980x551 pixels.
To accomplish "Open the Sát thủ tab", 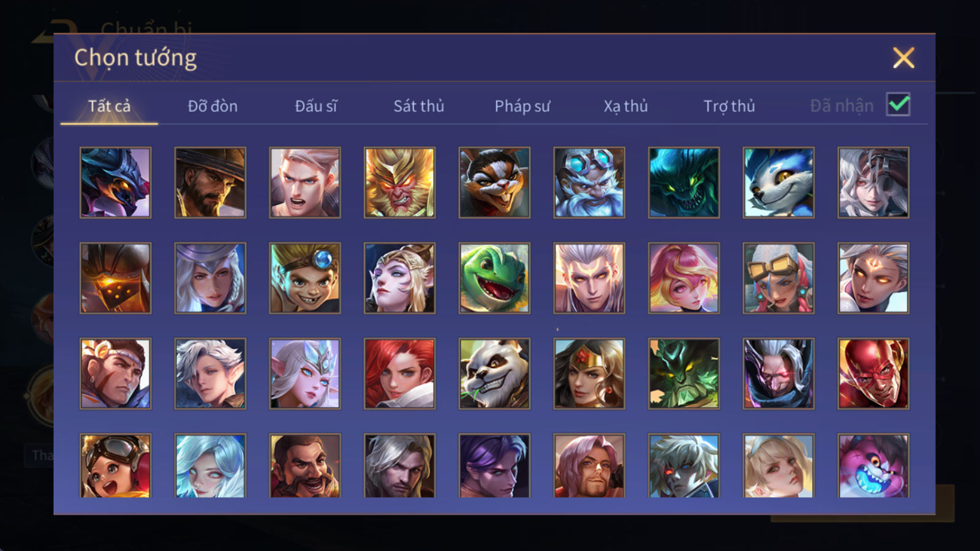I will pos(418,106).
